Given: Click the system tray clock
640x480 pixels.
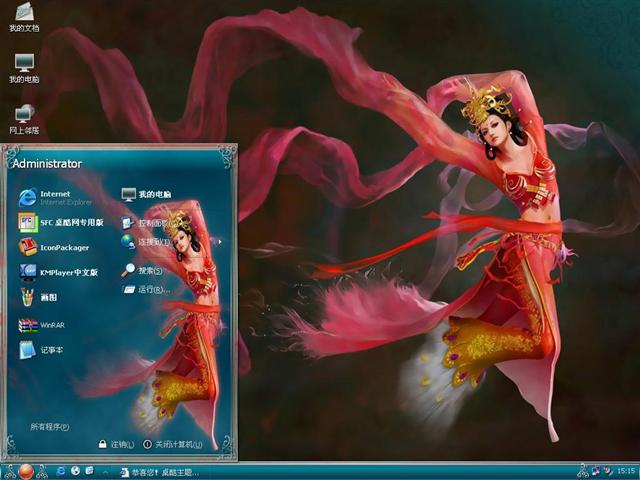Looking at the screenshot, I should point(626,471).
